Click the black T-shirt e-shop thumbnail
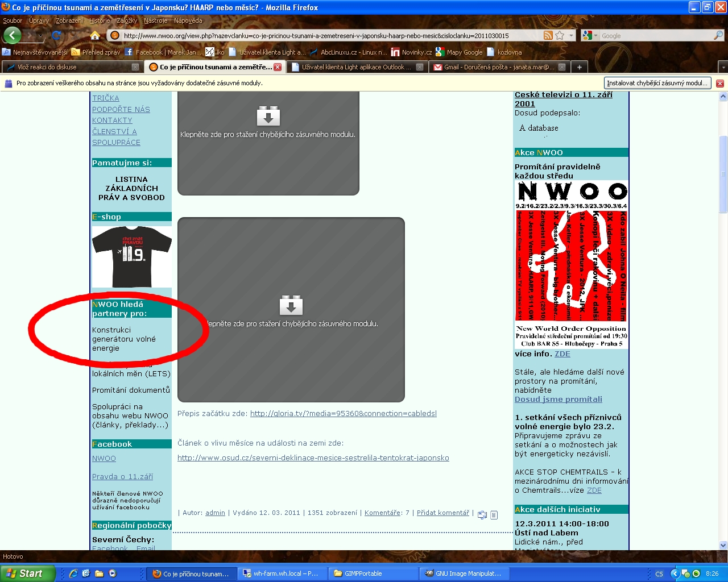 coord(132,256)
